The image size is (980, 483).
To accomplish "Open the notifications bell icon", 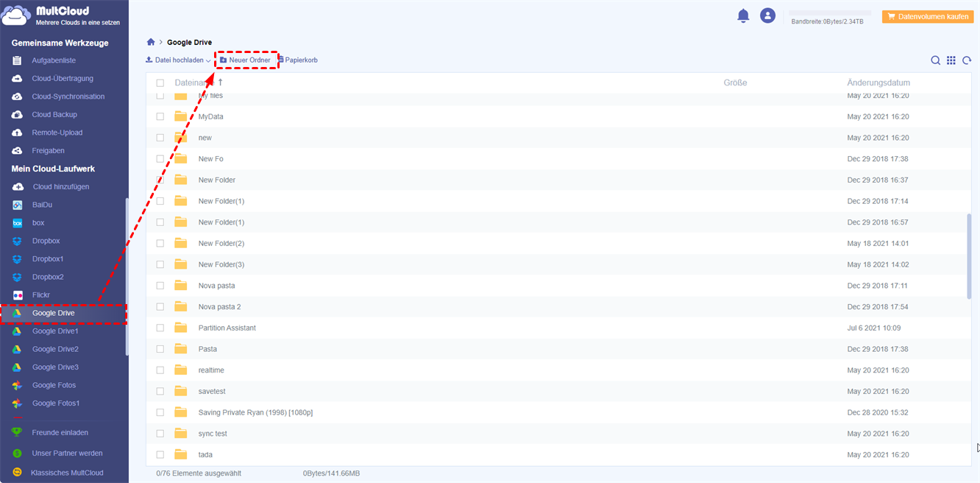I will 743,15.
